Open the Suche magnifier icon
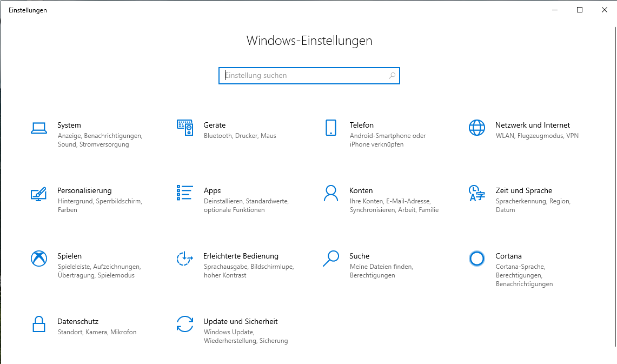Screen dimensions: 617x364 click(x=331, y=259)
